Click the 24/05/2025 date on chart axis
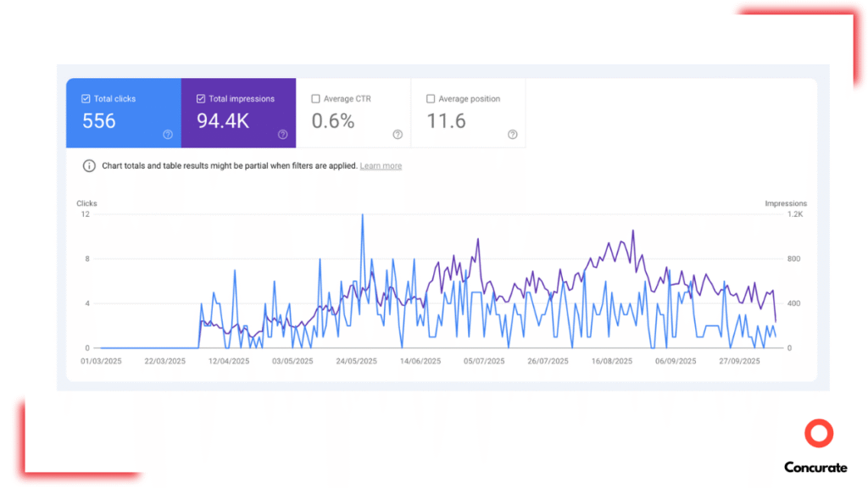Image resolution: width=868 pixels, height=488 pixels. coord(356,361)
